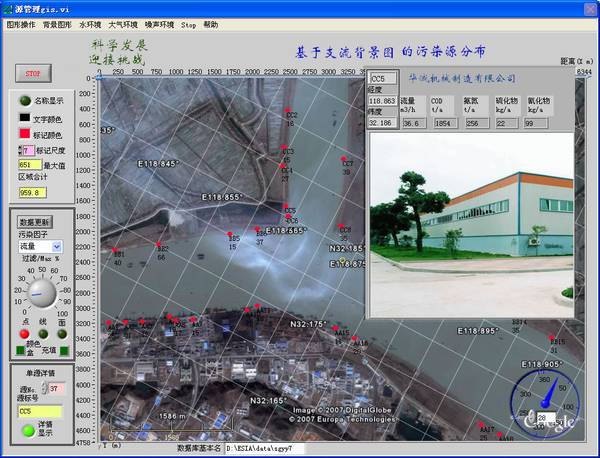Click the CC5 code field in detail panel
The image size is (600, 458).
click(x=383, y=78)
